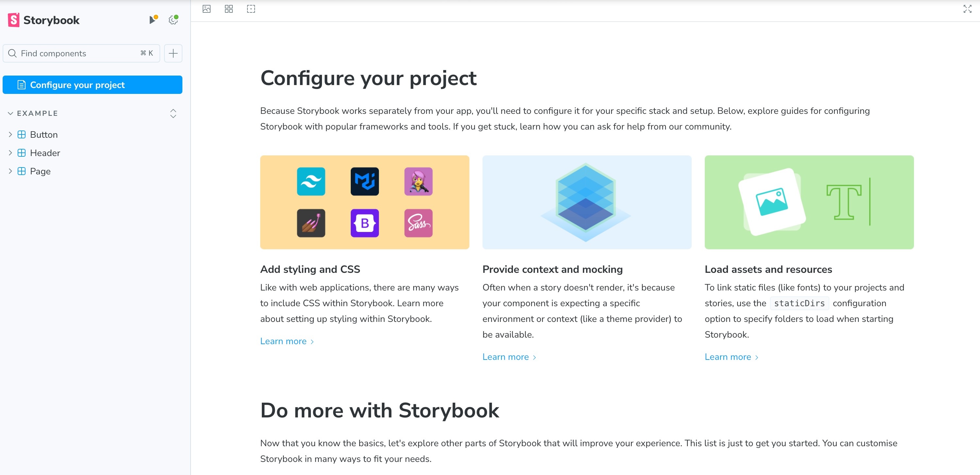The width and height of the screenshot is (980, 475).
Task: Select the staticDirs code snippet text
Action: pyautogui.click(x=799, y=303)
